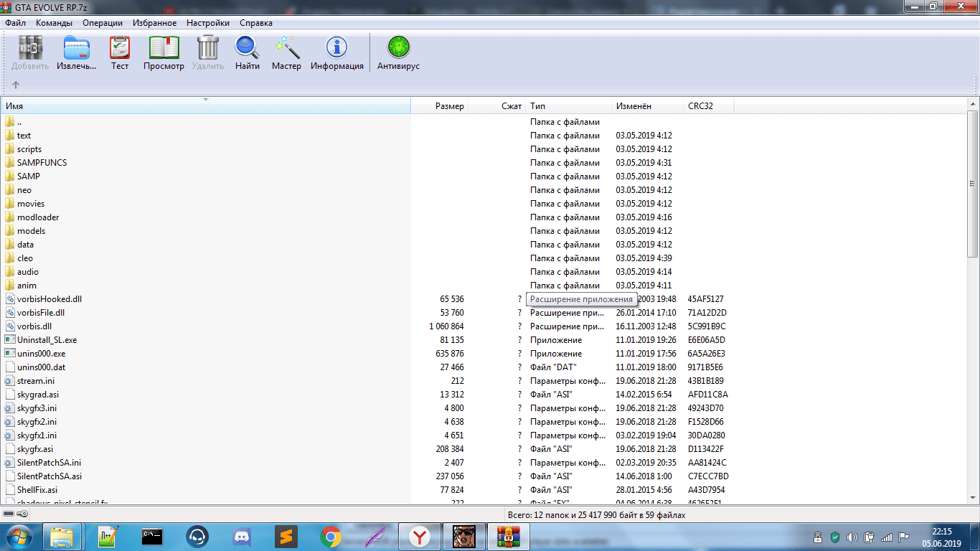Click the Найти (Find) magnifier icon
Image resolution: width=980 pixels, height=551 pixels.
click(x=247, y=53)
